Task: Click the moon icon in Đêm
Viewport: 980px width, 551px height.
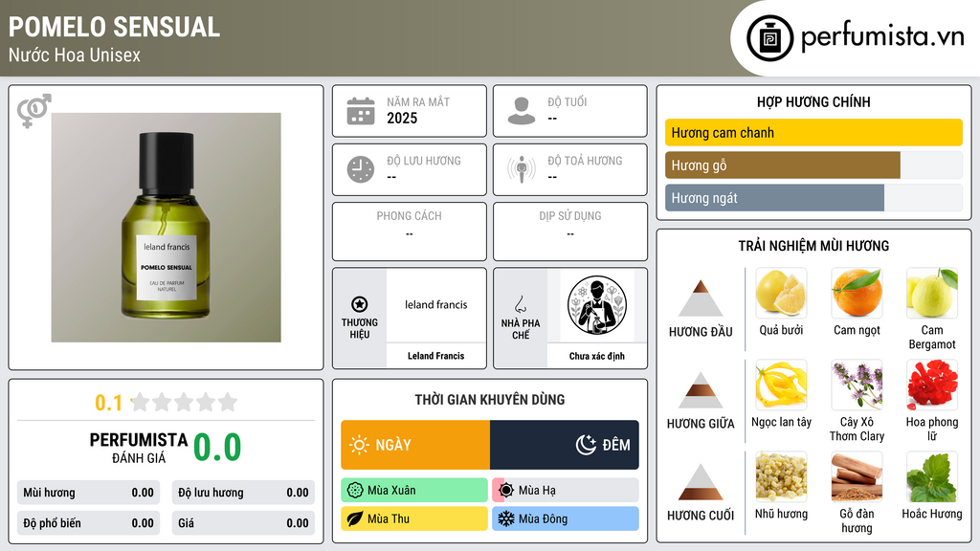Action: [x=586, y=445]
